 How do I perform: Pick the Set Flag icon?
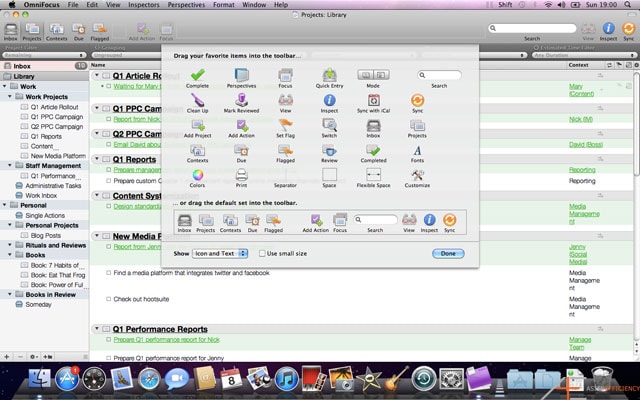click(285, 125)
